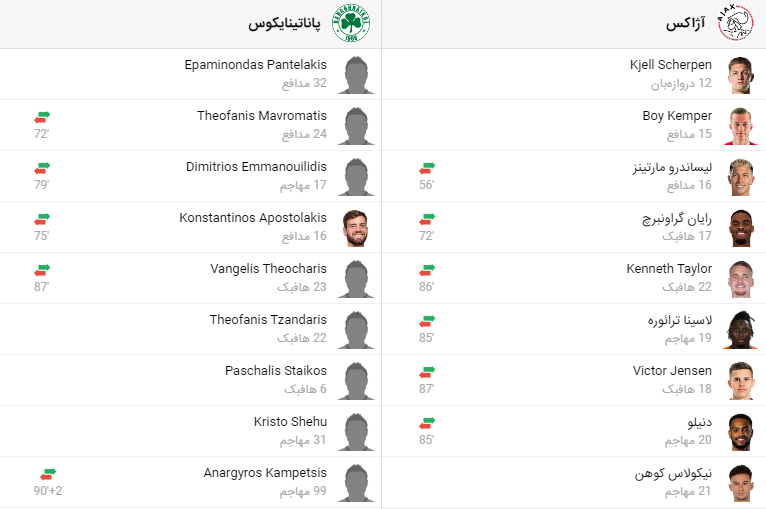Open Kenneth Taylor player name
This screenshot has height=509, width=766.
pos(669,269)
